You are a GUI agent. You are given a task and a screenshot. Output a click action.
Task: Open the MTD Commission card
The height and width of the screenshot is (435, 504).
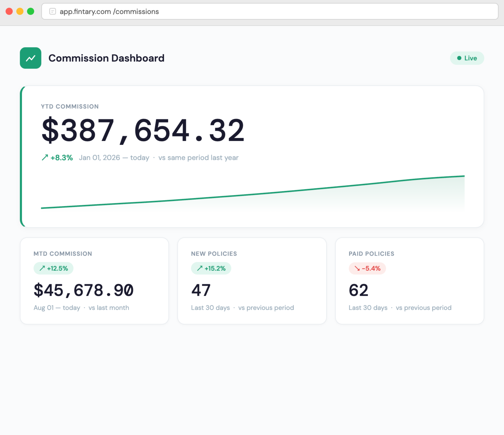click(x=94, y=281)
